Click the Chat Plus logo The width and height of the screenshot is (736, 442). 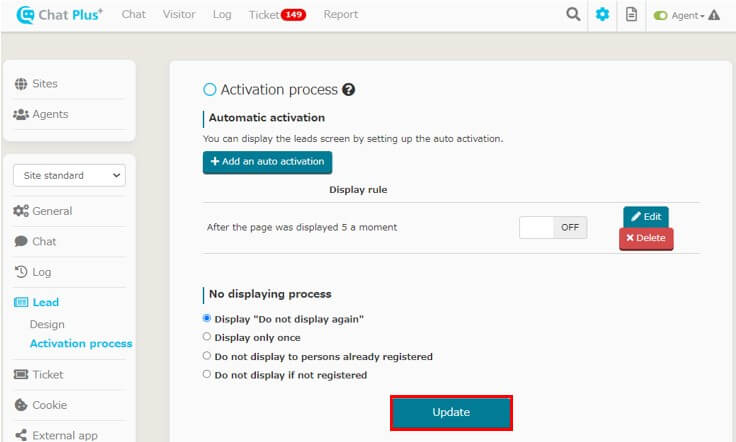click(59, 15)
